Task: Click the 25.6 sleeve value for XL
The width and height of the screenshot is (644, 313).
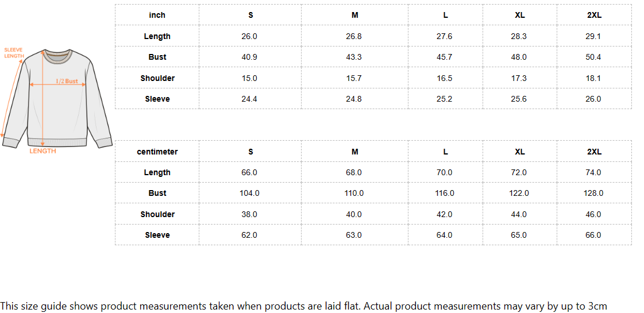Action: 519,99
